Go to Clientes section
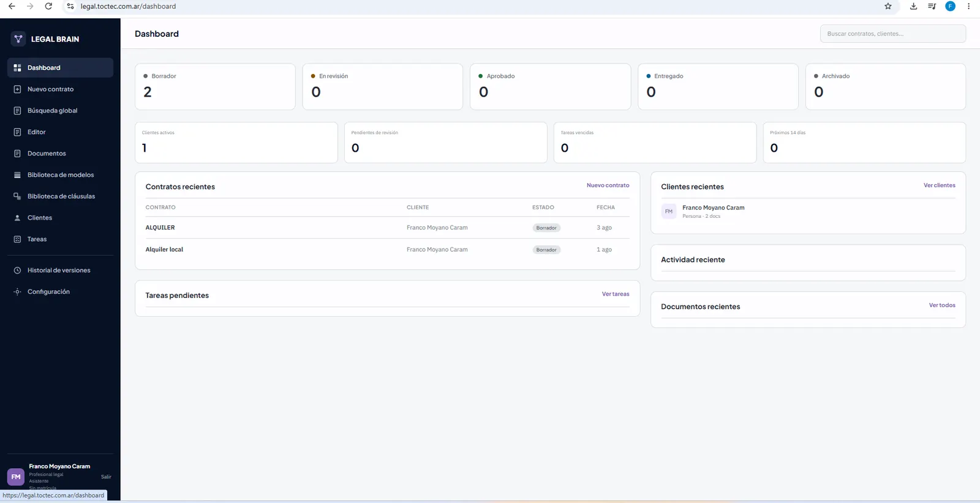 pos(60,218)
